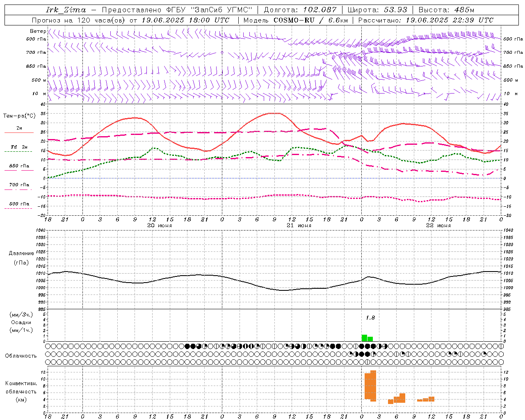Click 12 on left convective height axis
Viewport: 525px width, 420px height.
43,372
